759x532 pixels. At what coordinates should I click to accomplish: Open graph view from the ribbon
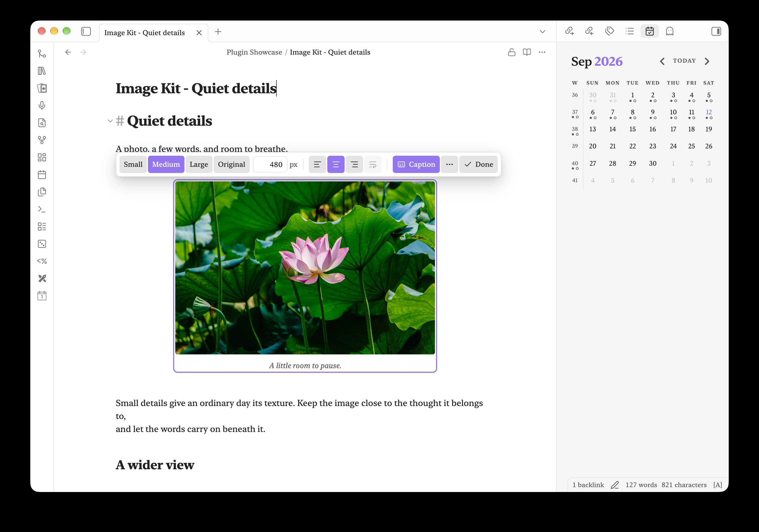tap(42, 140)
